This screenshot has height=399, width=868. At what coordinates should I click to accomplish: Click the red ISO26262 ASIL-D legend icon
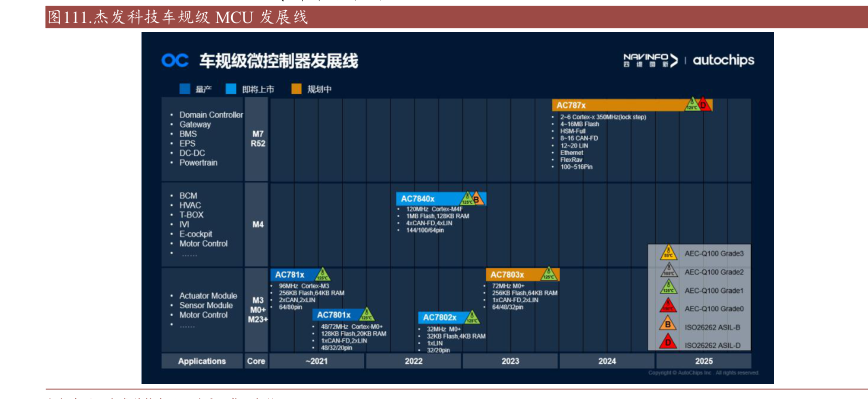tap(668, 343)
